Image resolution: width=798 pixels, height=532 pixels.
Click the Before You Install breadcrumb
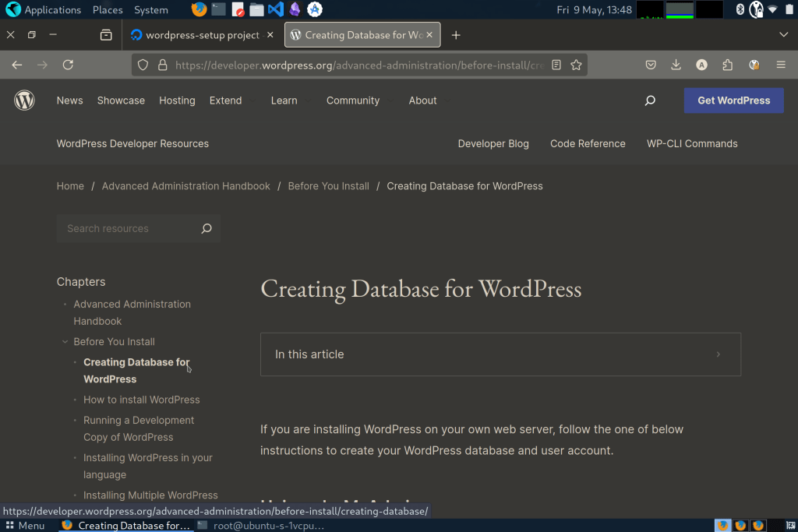[x=328, y=186]
